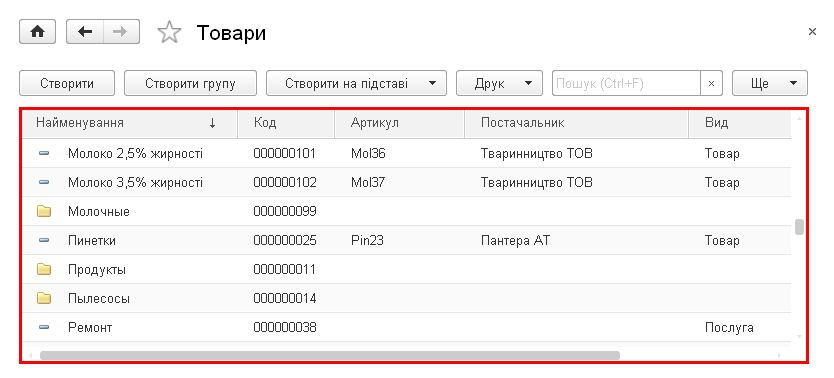Click the folder icon of Продукты
834x378 pixels.
(44, 270)
